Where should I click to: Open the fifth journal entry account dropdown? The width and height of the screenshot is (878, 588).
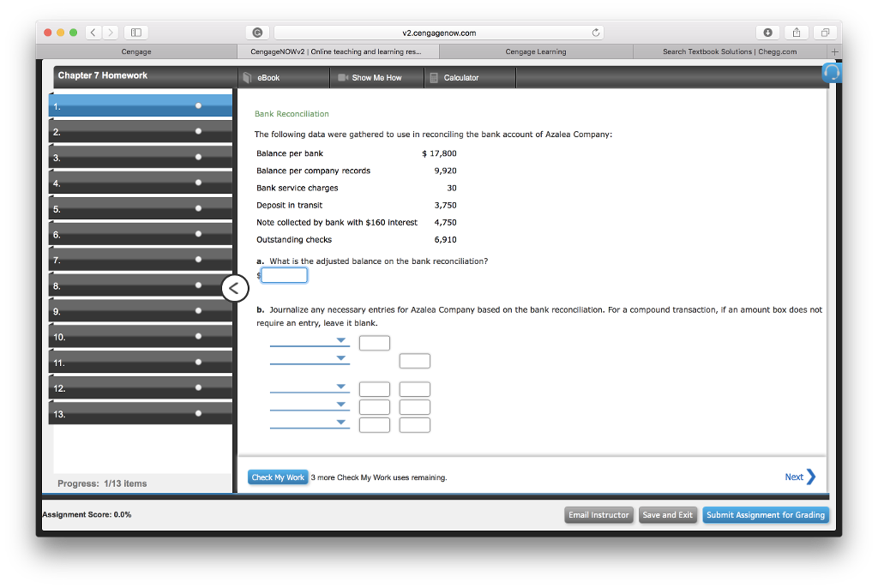click(x=310, y=423)
